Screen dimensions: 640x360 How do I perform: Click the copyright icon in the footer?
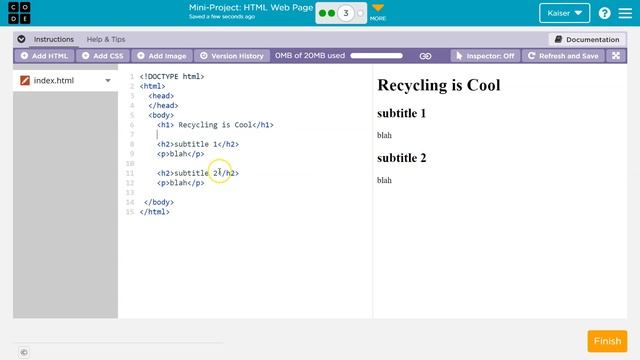tap(24, 352)
